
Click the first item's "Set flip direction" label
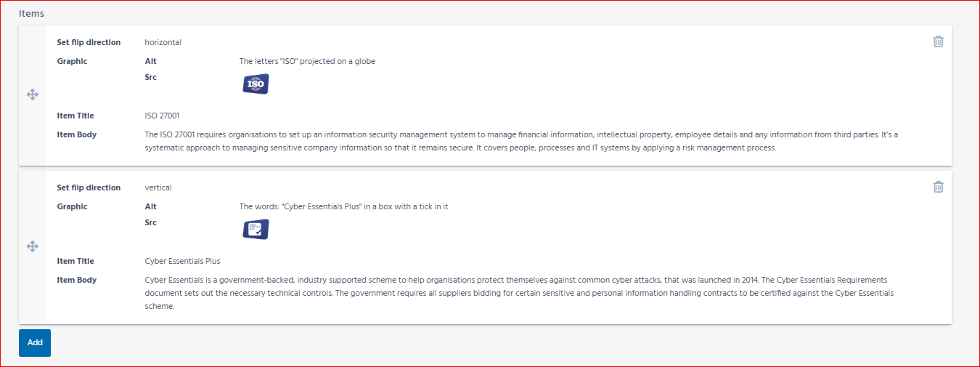(89, 42)
